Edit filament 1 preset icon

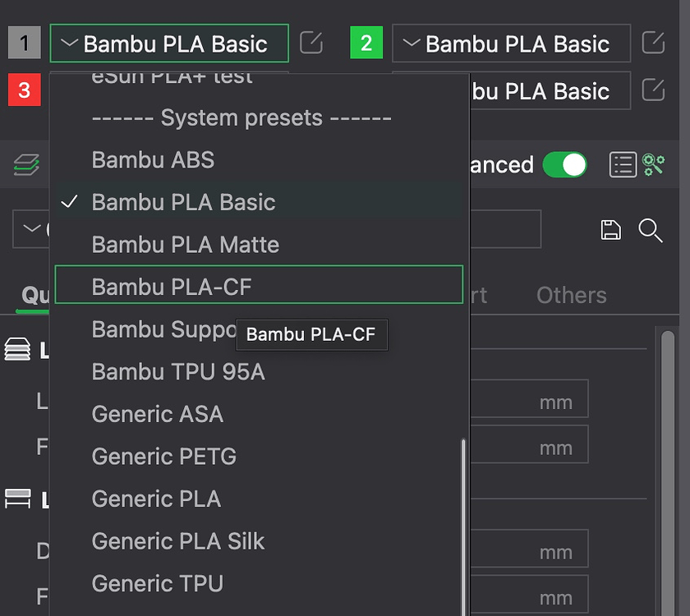click(x=311, y=43)
